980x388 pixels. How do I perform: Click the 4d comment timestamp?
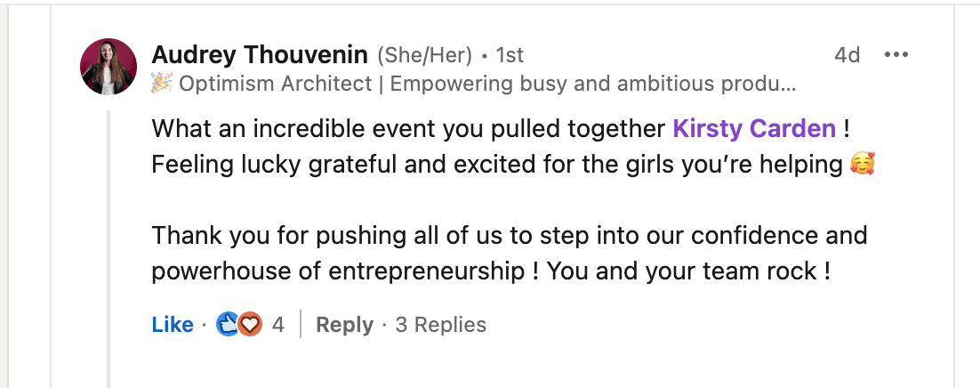tap(847, 55)
